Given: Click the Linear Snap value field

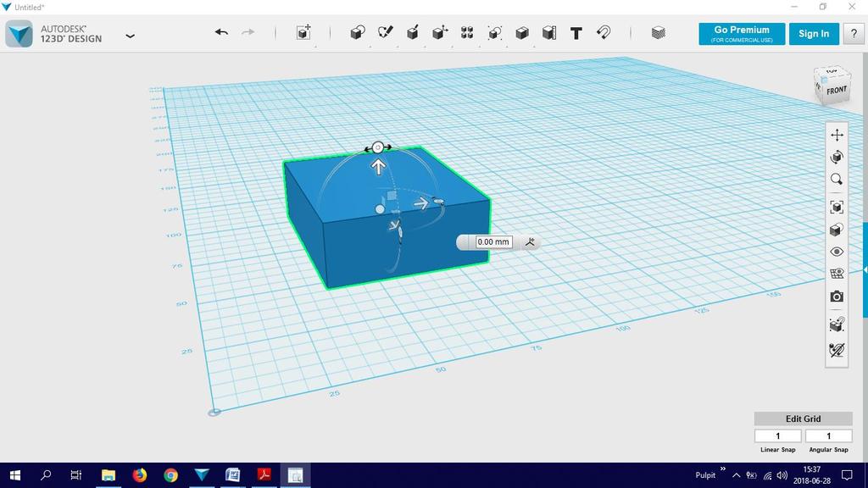Looking at the screenshot, I should coord(778,436).
